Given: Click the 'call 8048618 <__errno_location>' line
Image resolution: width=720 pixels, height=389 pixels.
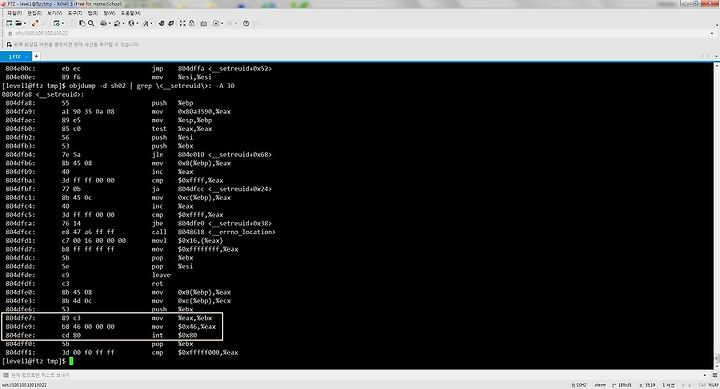Looking at the screenshot, I should 140,232.
